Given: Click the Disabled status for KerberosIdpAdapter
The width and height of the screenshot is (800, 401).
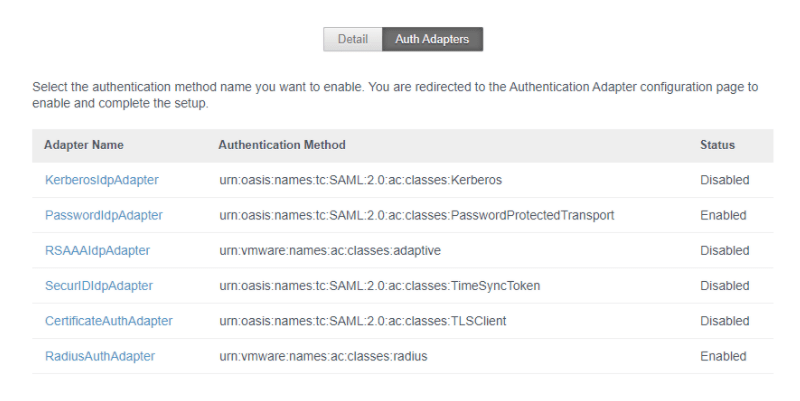Looking at the screenshot, I should 724,180.
